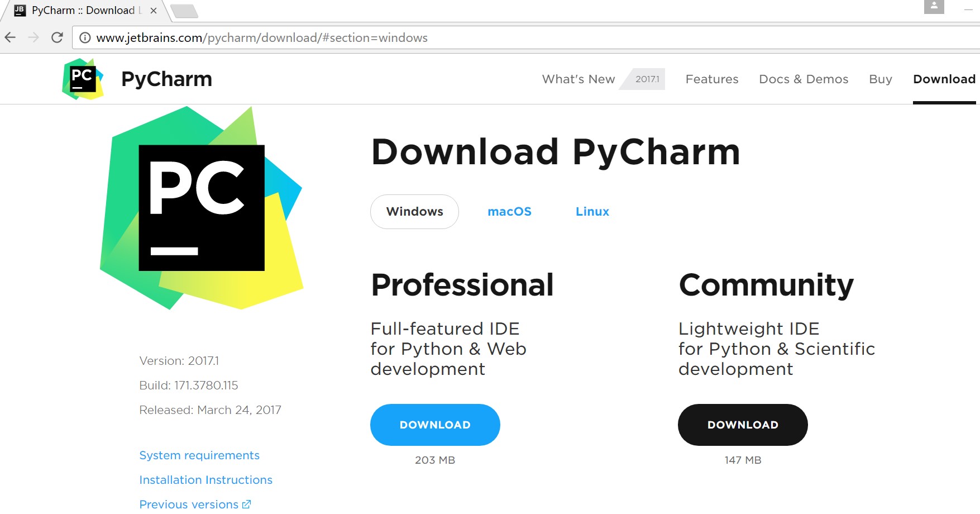Open the What's New menu item

click(579, 79)
